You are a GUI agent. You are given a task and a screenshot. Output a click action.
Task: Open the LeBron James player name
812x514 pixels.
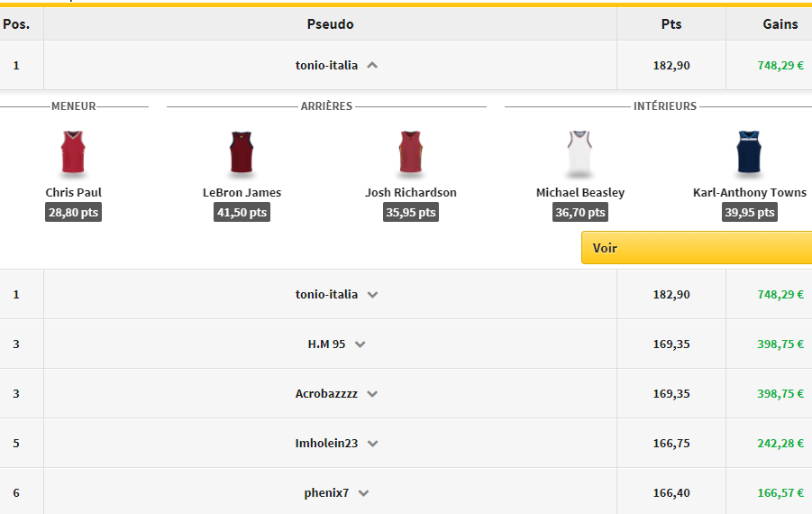pyautogui.click(x=242, y=192)
